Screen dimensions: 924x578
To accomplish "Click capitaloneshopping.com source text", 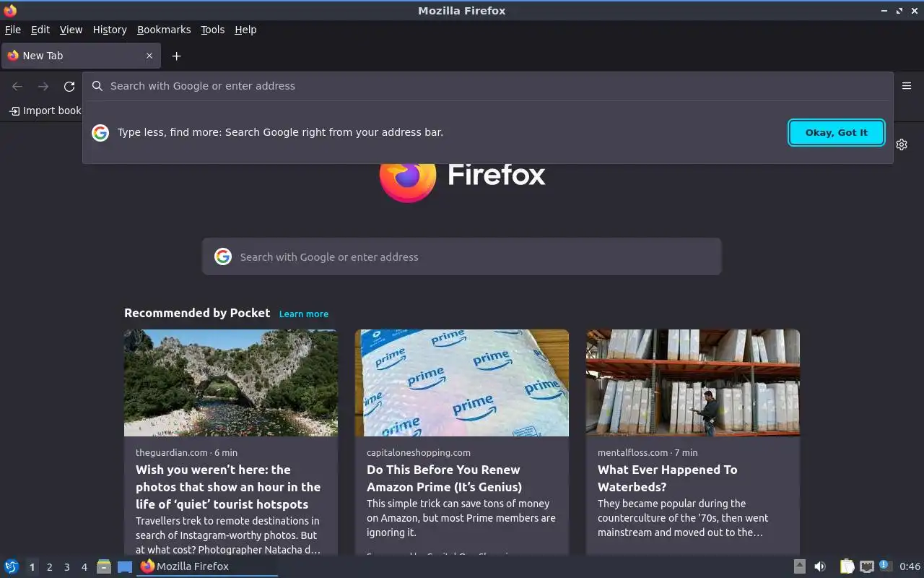I will pos(419,452).
